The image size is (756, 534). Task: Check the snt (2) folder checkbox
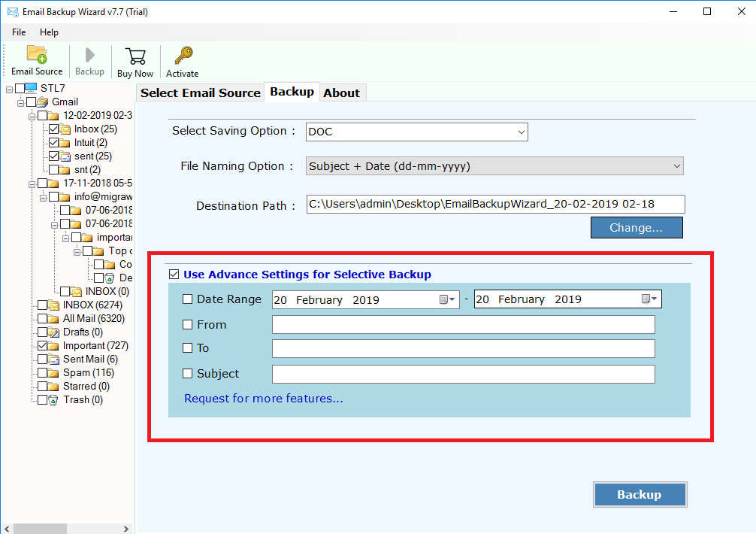[x=53, y=170]
